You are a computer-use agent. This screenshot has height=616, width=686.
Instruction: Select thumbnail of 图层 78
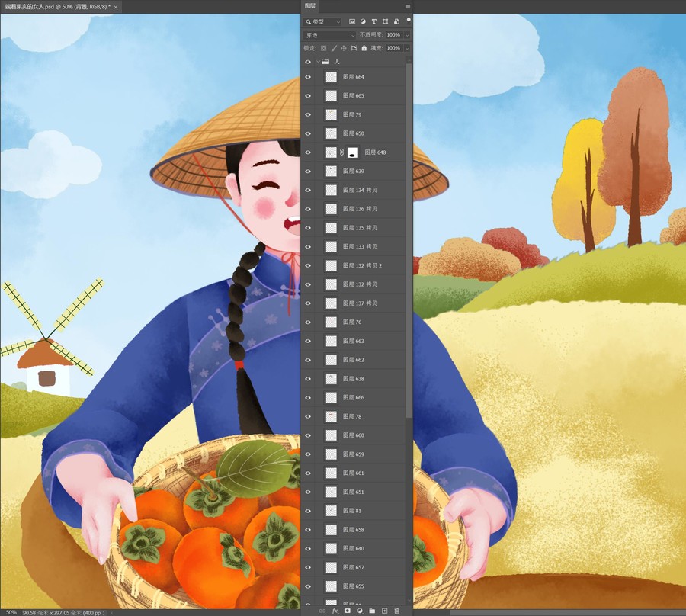click(332, 416)
